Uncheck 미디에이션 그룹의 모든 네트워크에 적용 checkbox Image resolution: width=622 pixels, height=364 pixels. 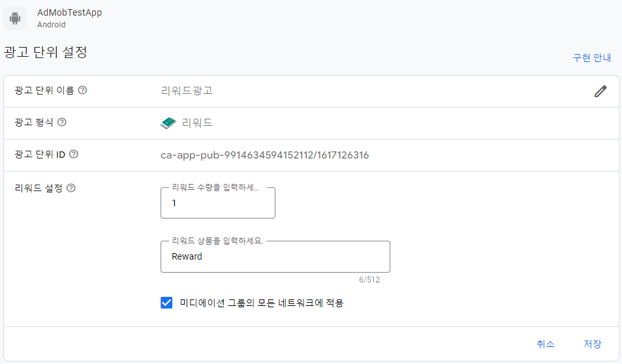[x=166, y=303]
